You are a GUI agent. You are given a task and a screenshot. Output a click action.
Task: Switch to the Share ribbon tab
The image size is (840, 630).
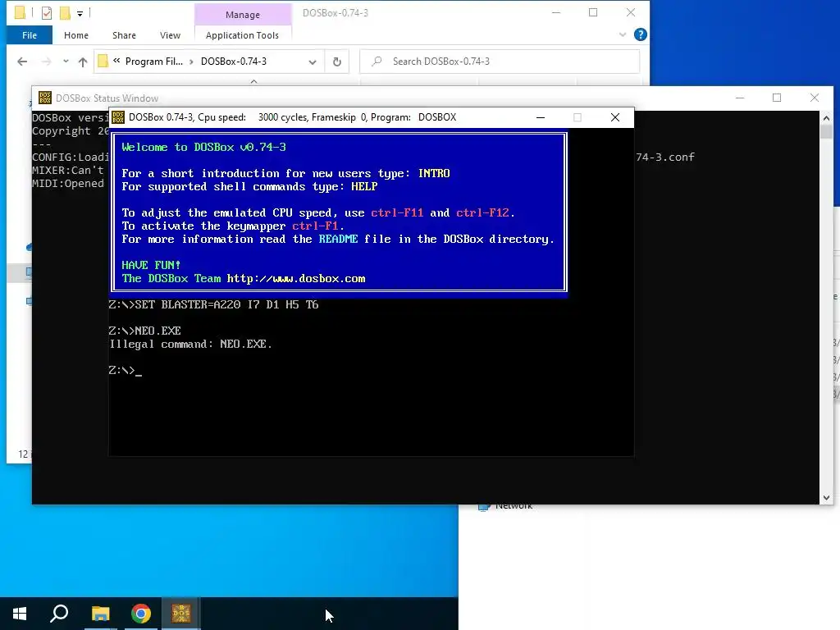(124, 35)
